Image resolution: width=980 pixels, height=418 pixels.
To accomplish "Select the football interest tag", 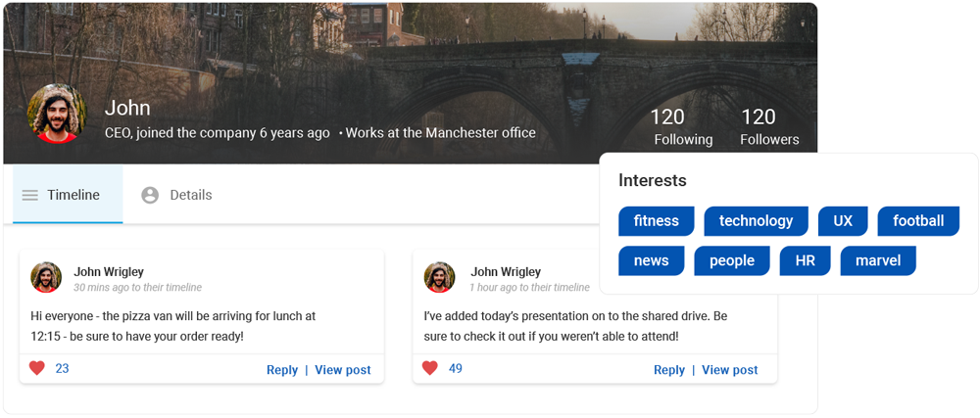I will click(918, 221).
